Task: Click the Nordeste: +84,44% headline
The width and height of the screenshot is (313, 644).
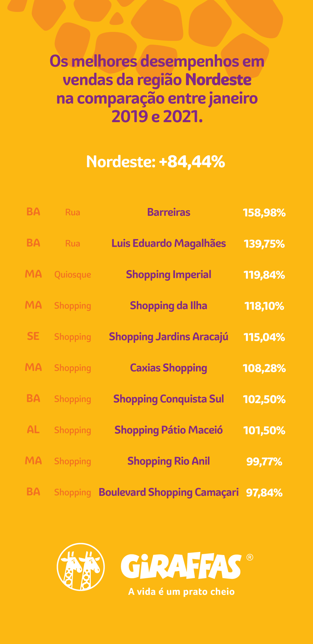Action: [156, 162]
